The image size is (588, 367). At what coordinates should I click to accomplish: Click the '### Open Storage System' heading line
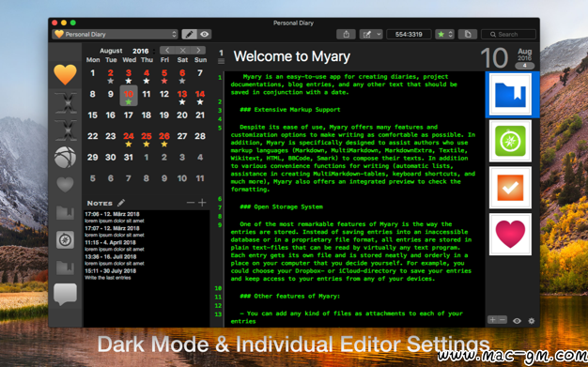281,206
